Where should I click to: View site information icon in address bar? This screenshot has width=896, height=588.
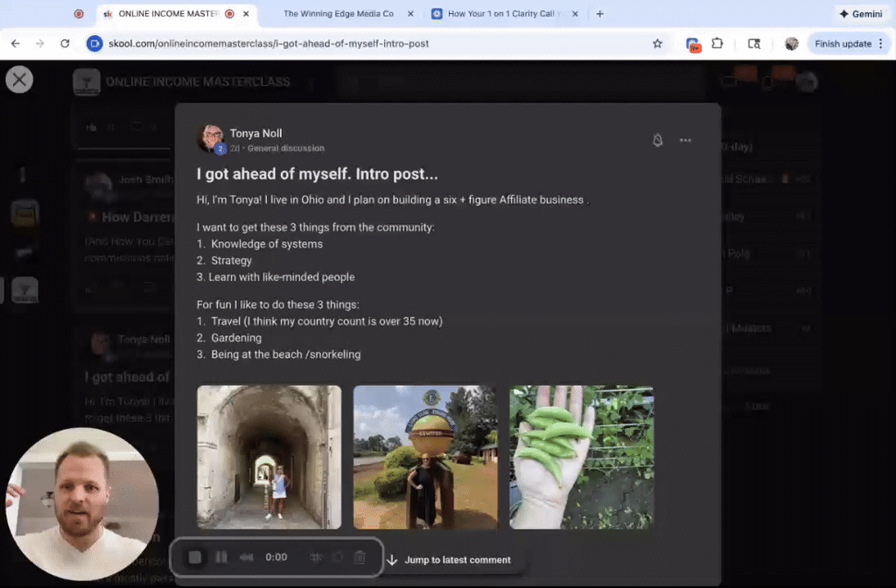(x=94, y=44)
